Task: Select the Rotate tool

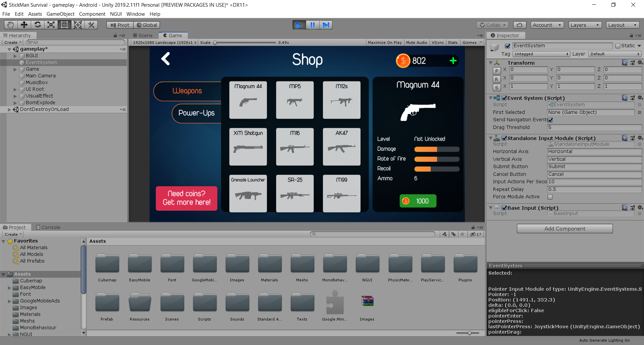Action: pos(38,25)
